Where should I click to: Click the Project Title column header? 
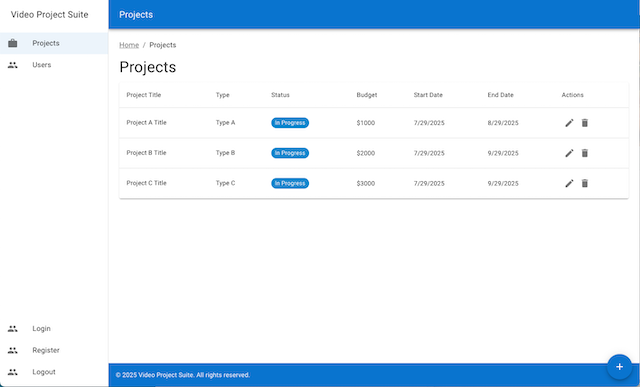pos(144,95)
